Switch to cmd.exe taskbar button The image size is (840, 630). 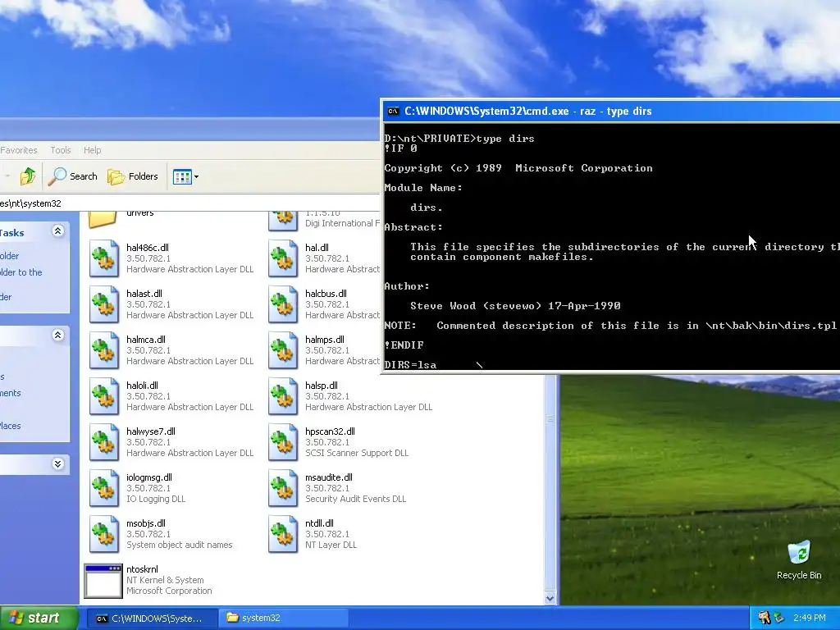click(151, 619)
